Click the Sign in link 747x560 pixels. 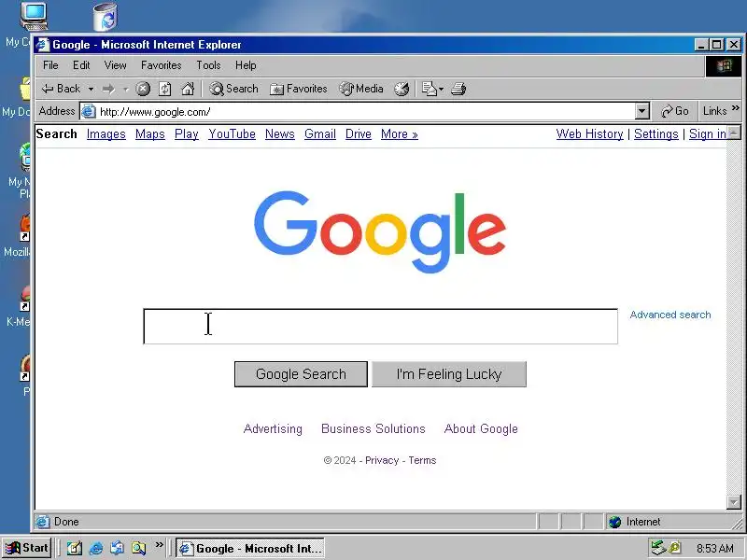click(708, 134)
